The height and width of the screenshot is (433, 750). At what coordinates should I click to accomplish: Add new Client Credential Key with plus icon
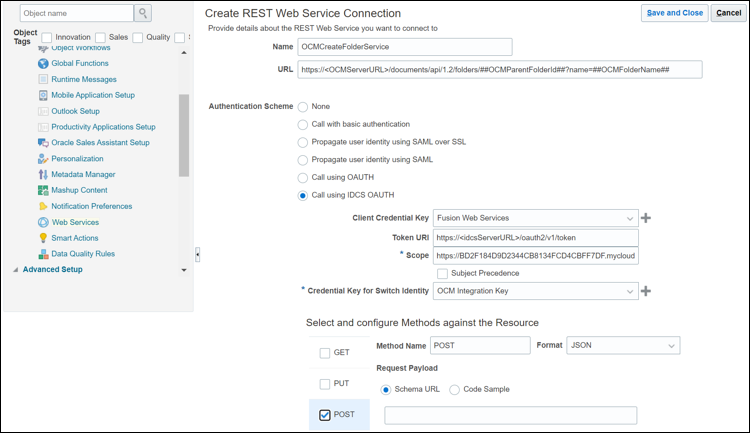click(x=646, y=218)
